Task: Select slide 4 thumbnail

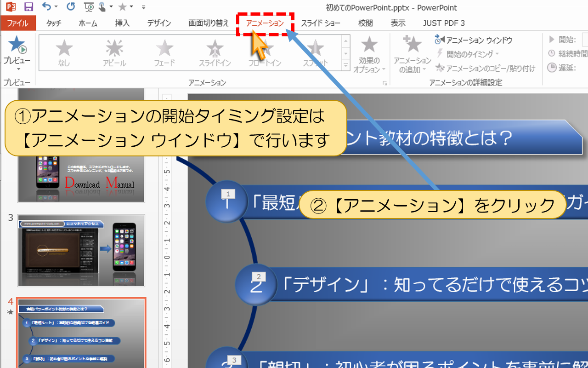Action: coord(81,333)
